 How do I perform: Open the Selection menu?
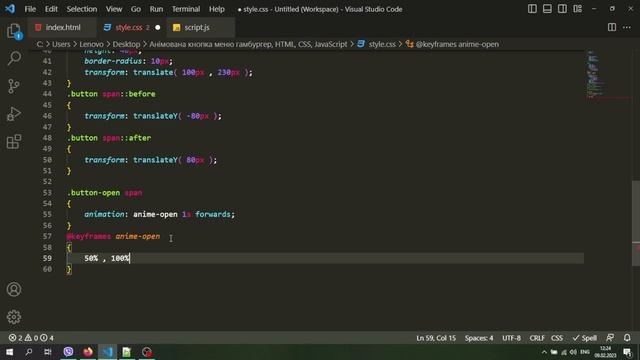82,9
